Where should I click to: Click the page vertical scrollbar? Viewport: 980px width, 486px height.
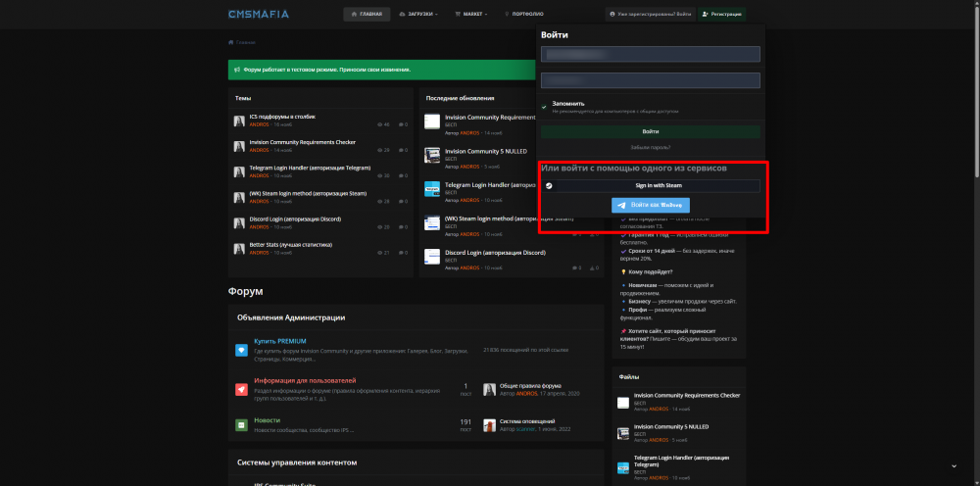(975, 94)
